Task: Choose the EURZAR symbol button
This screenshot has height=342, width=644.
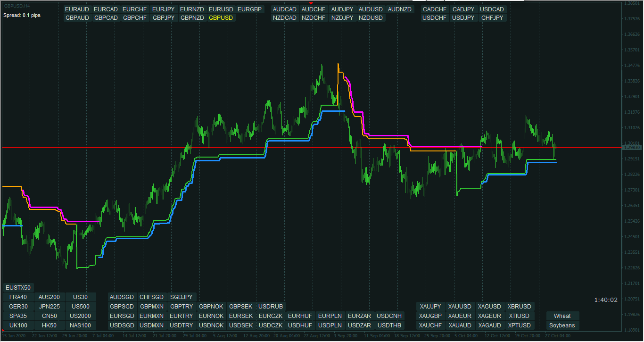Action: (x=359, y=316)
